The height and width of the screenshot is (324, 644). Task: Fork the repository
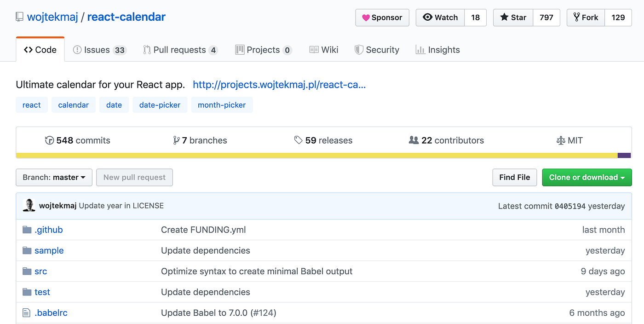pos(586,17)
